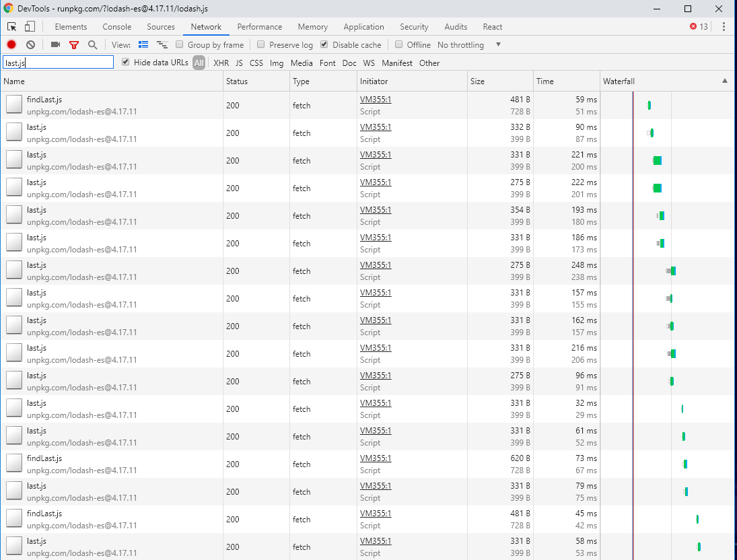
Task: Filter requests by CSS
Action: click(x=256, y=63)
